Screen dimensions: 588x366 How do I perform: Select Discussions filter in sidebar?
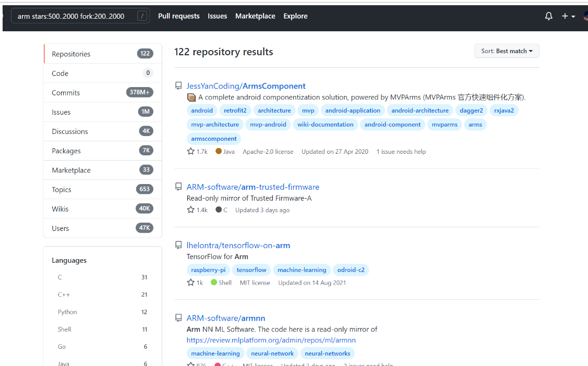[x=103, y=131]
